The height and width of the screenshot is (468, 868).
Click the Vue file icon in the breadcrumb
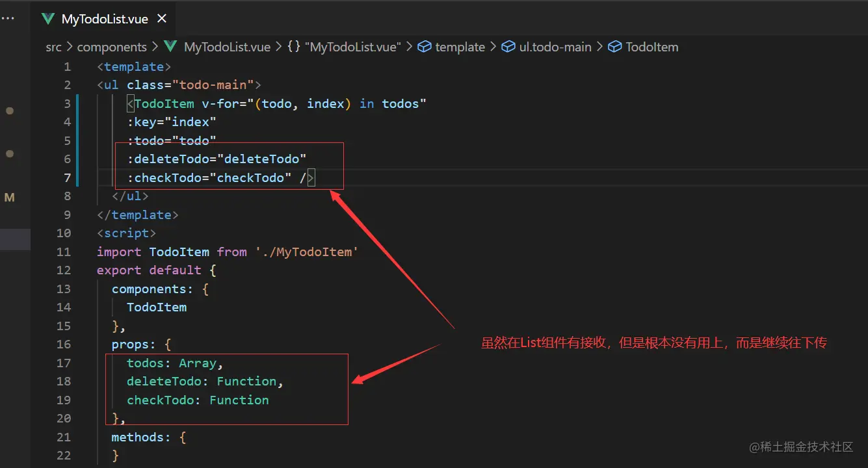tap(171, 47)
